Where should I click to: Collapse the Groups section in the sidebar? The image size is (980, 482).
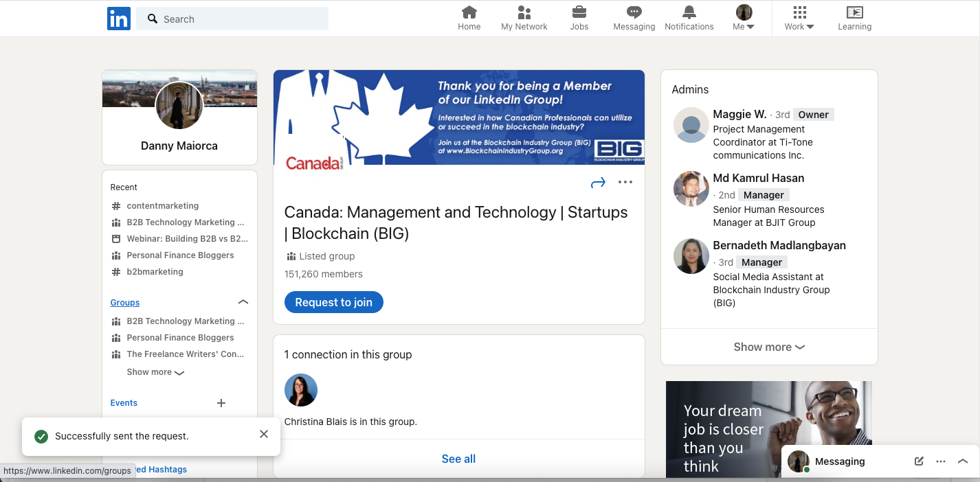[x=243, y=301]
